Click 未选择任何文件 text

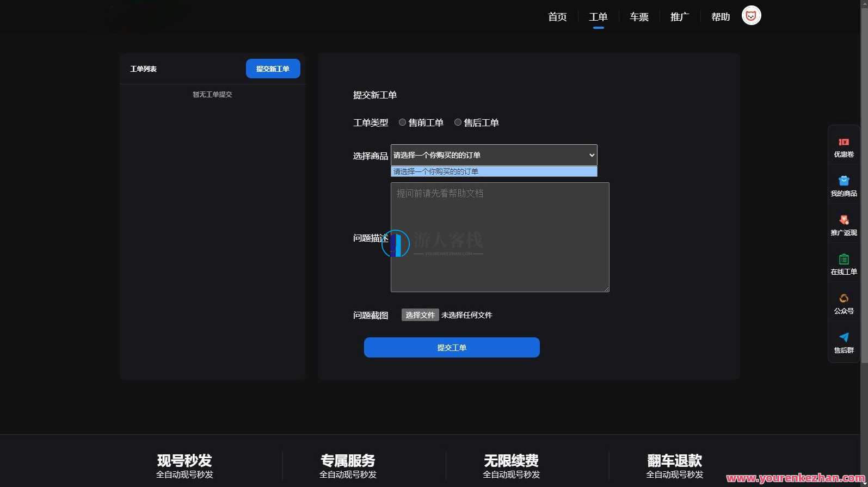pos(466,315)
